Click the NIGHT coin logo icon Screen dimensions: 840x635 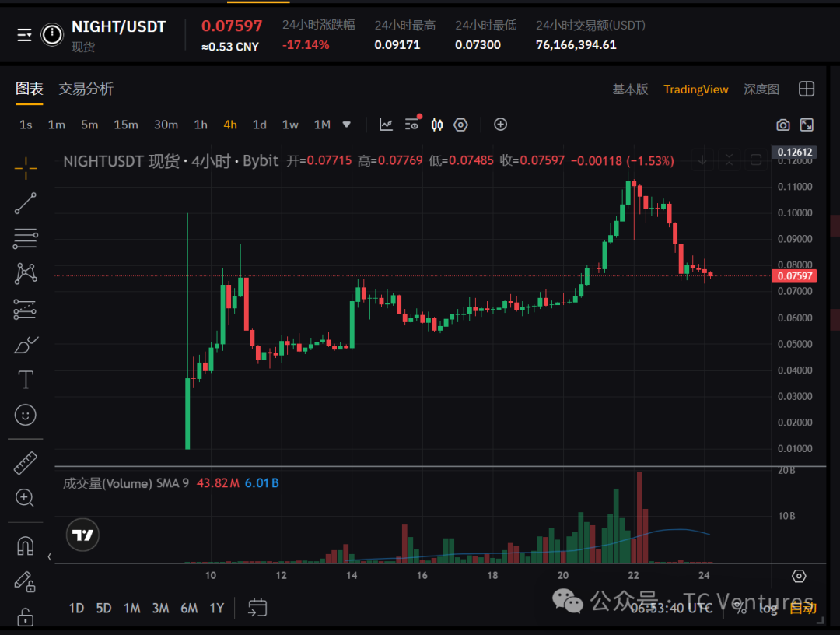(x=52, y=35)
